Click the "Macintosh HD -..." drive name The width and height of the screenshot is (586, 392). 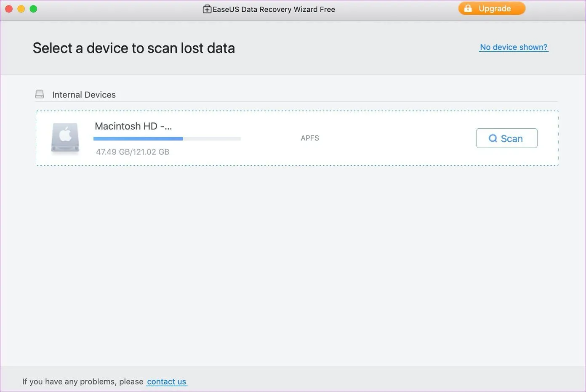tap(133, 126)
